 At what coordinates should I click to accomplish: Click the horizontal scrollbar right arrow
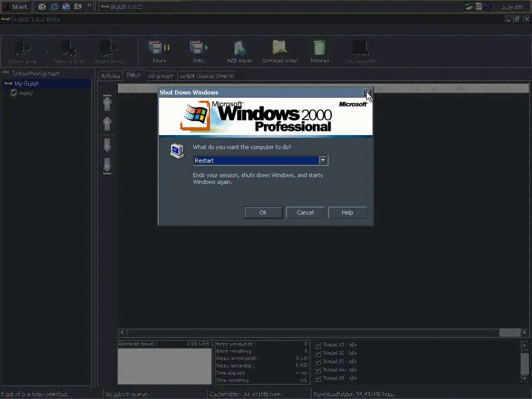(x=525, y=332)
